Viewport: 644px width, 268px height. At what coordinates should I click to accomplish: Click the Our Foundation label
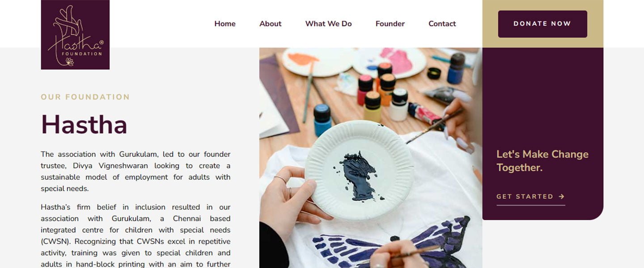(85, 97)
